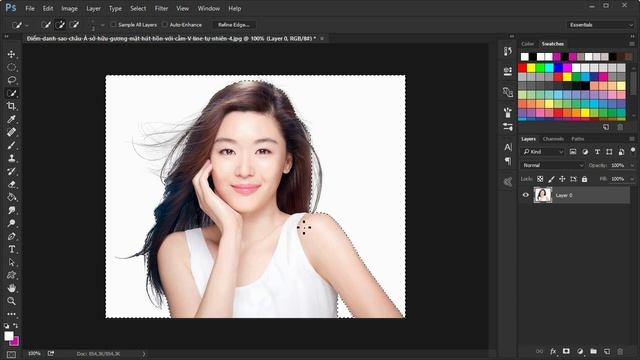This screenshot has height=360, width=640.
Task: Open the Paragraph panel icon
Action: pyautogui.click(x=508, y=161)
